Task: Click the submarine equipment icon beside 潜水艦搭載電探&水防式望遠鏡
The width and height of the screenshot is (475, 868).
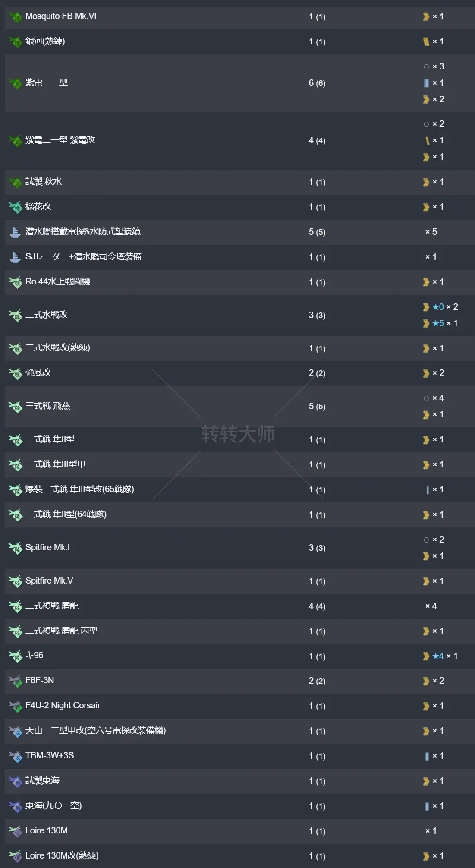Action: [x=14, y=232]
